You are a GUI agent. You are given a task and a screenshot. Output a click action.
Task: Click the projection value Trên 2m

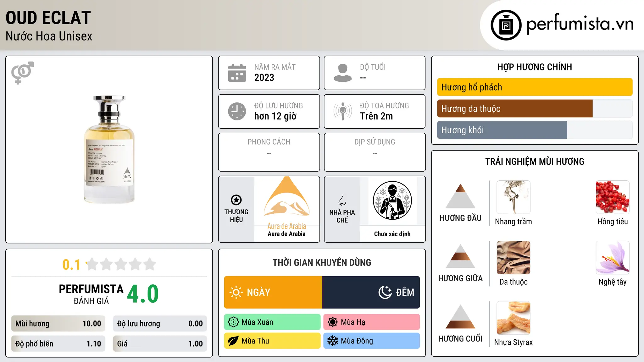point(376,116)
